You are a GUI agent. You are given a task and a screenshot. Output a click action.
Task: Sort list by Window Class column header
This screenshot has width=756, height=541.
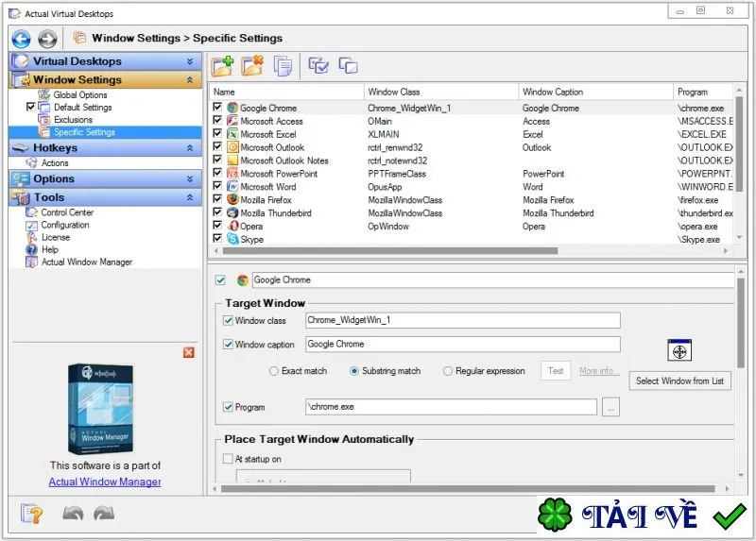click(x=441, y=92)
